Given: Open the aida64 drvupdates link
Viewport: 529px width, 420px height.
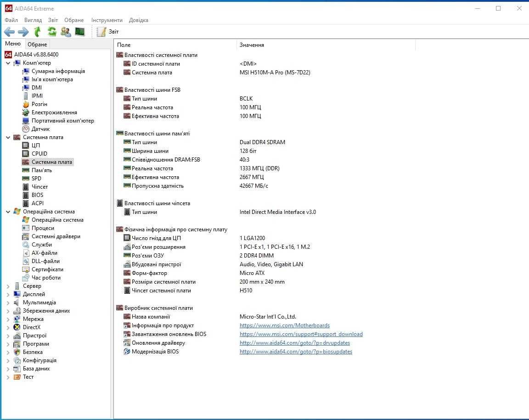Looking at the screenshot, I should (x=294, y=343).
